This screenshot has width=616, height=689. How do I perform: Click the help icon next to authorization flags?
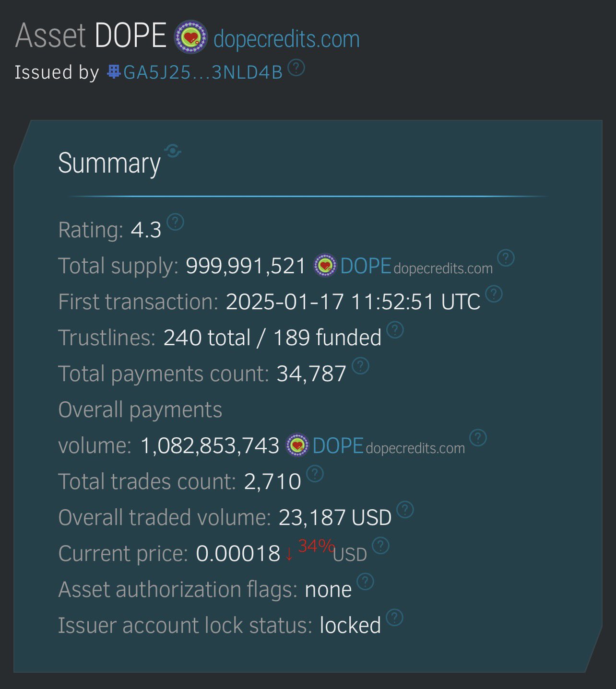tap(365, 582)
